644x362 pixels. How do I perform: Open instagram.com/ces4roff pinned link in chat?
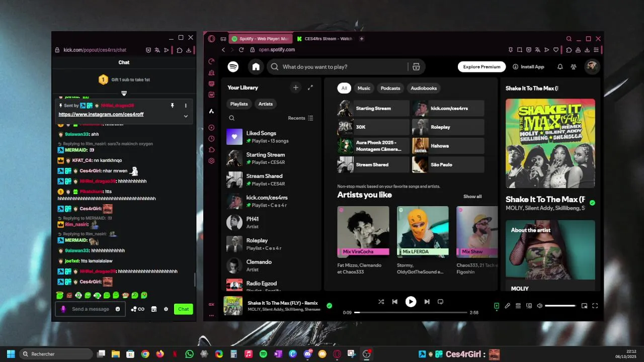point(101,115)
